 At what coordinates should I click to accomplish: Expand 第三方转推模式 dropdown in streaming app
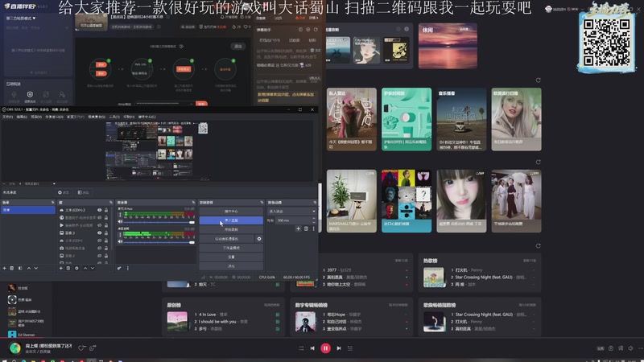pos(21,18)
